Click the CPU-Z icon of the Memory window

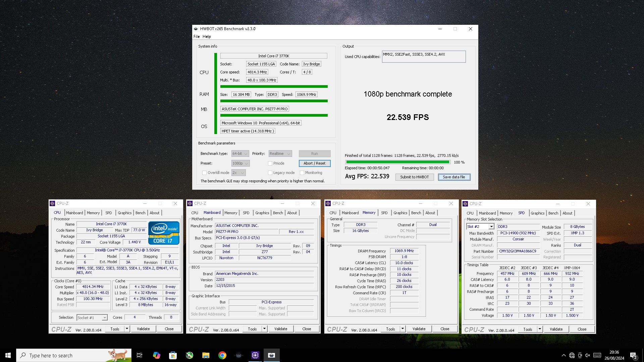click(328, 203)
